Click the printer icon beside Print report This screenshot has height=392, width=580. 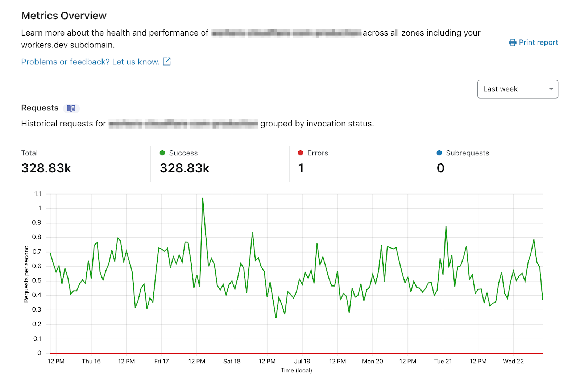point(512,43)
